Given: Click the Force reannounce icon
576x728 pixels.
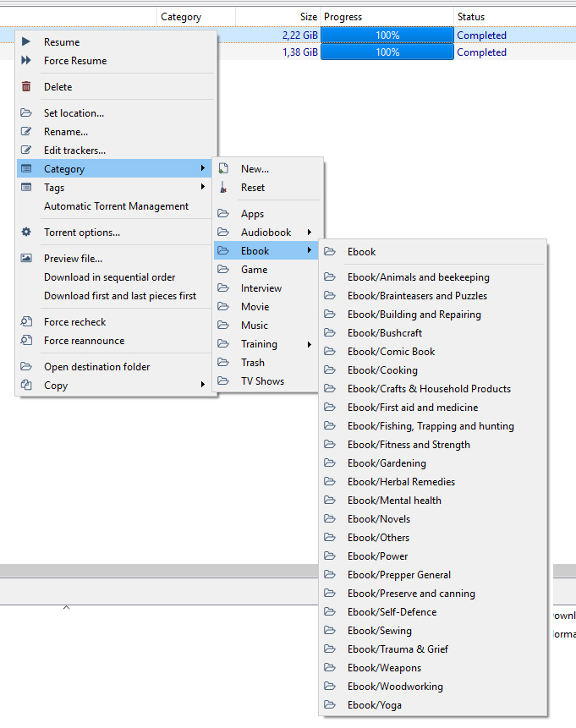Looking at the screenshot, I should [x=26, y=340].
